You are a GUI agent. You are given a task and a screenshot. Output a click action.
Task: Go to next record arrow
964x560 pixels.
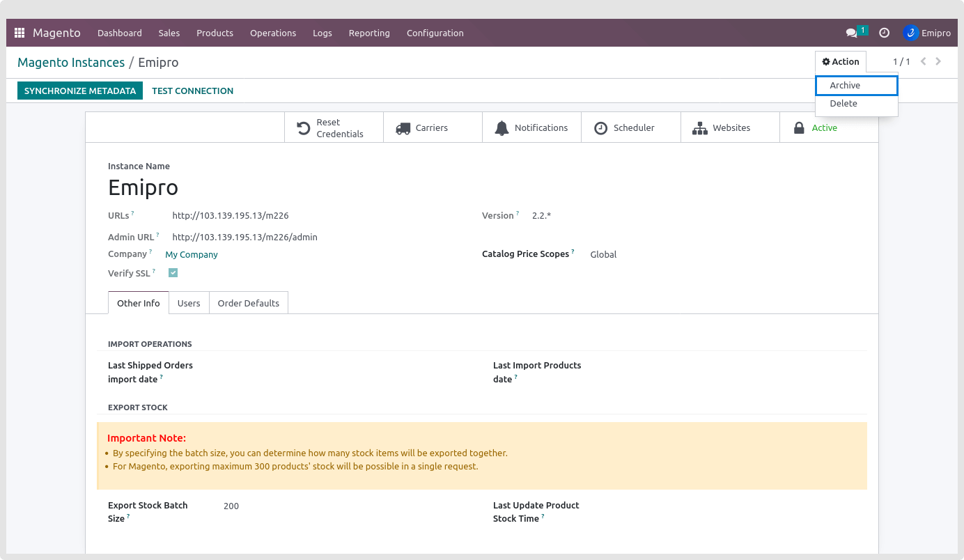click(x=938, y=61)
